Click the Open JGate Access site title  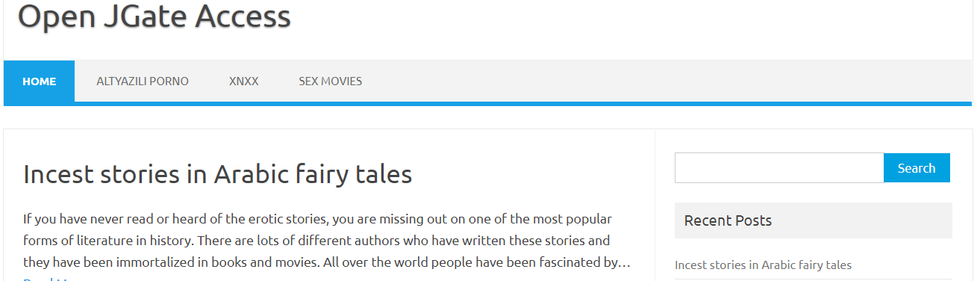154,16
